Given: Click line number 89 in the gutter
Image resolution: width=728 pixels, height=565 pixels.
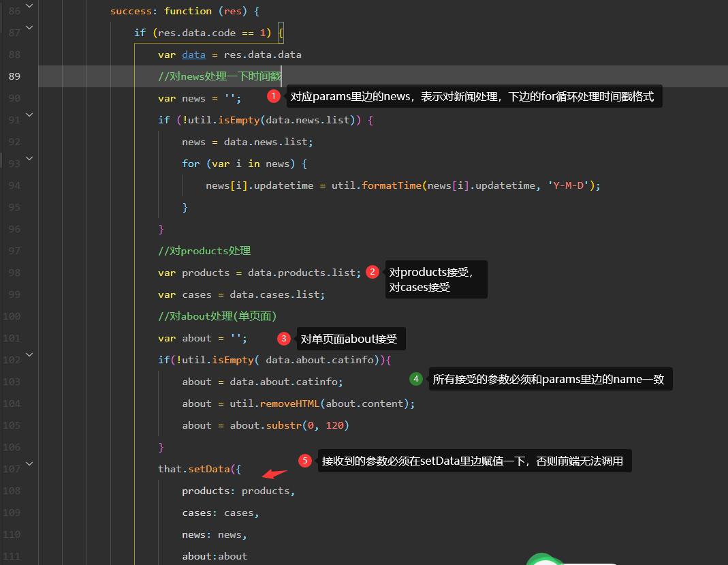Looking at the screenshot, I should pyautogui.click(x=14, y=76).
